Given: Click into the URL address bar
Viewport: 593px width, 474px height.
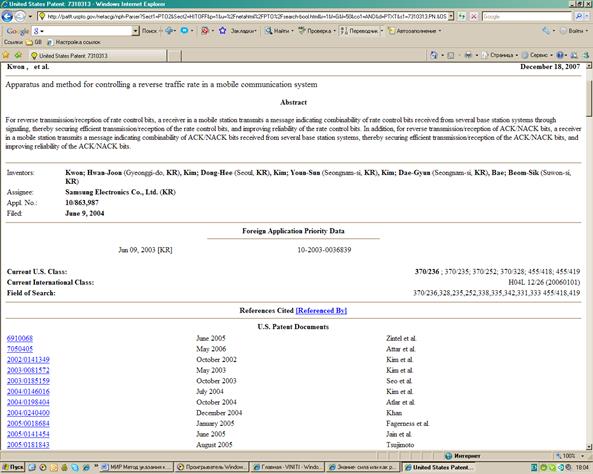Looking at the screenshot, I should tap(243, 17).
